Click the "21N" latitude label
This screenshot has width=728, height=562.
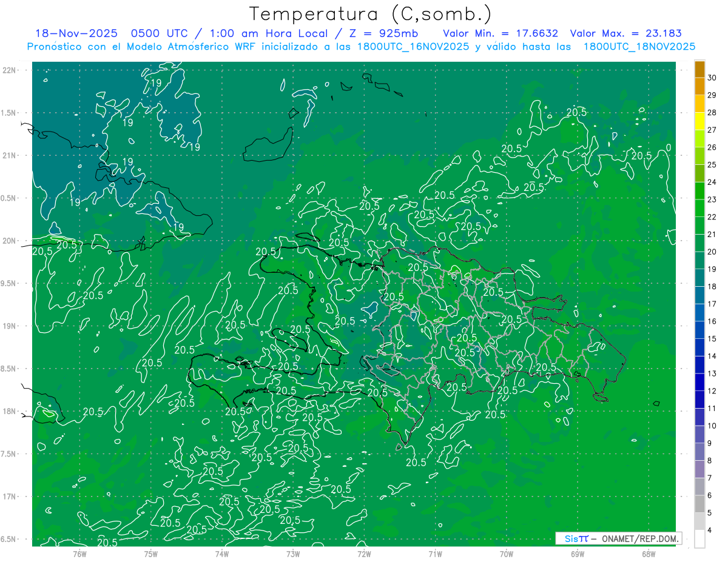point(9,156)
